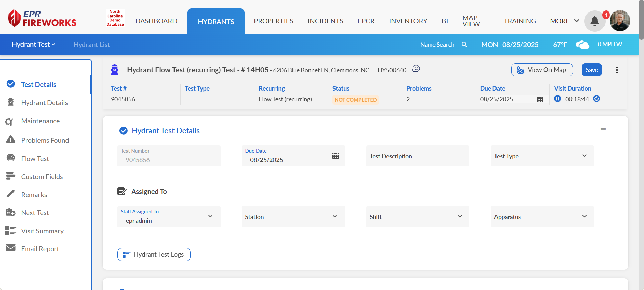
Task: Click the notification bell icon
Action: point(594,21)
